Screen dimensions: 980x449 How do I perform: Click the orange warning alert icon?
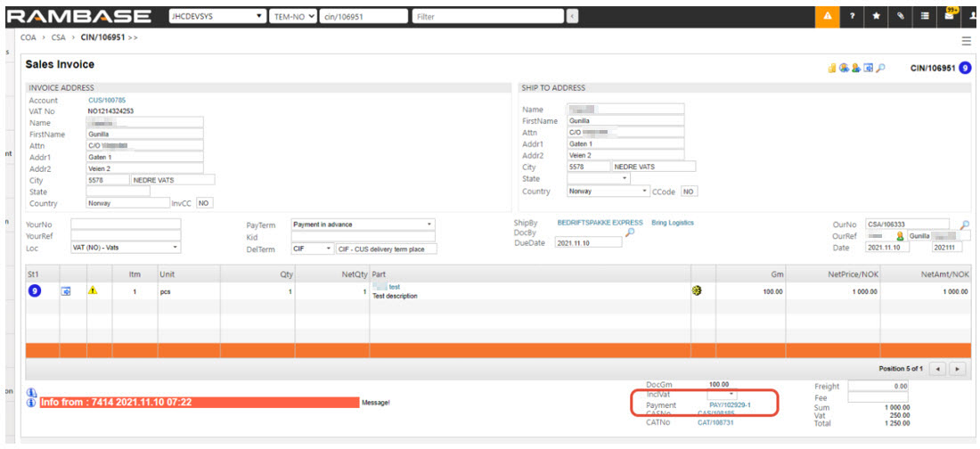pyautogui.click(x=828, y=16)
